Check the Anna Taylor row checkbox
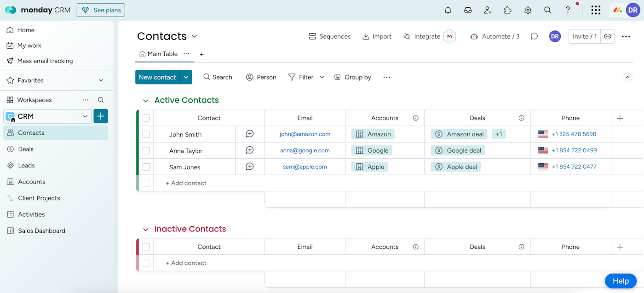Image resolution: width=644 pixels, height=293 pixels. pos(146,150)
